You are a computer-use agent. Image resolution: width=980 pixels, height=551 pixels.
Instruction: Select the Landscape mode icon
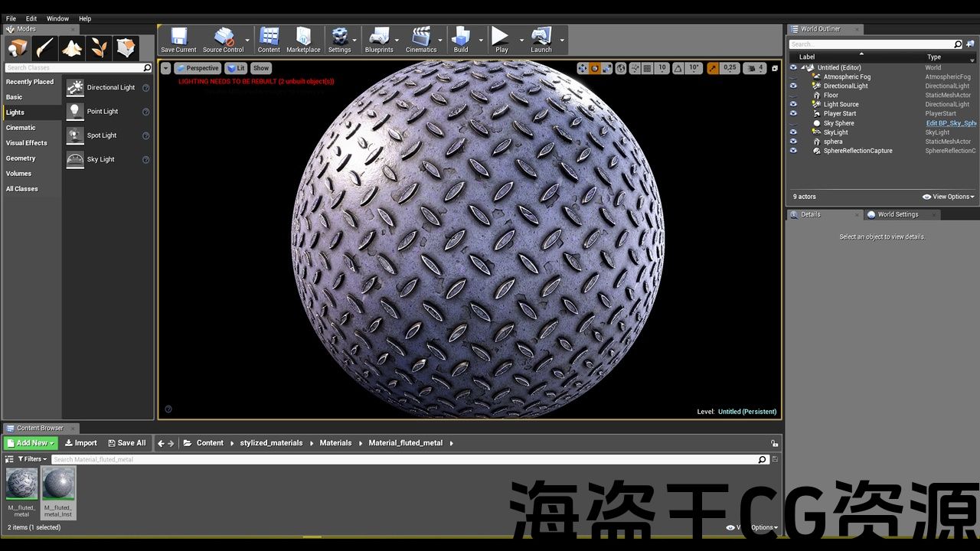(72, 48)
